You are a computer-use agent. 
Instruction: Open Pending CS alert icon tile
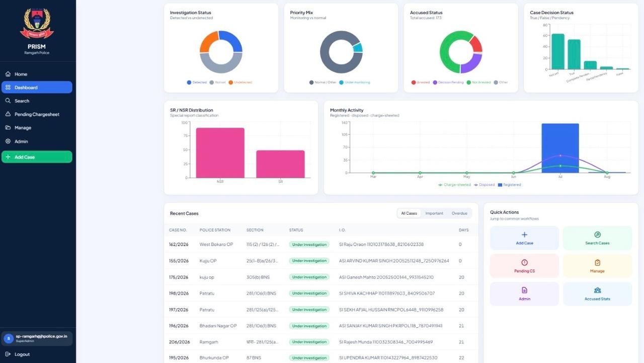coord(524,262)
